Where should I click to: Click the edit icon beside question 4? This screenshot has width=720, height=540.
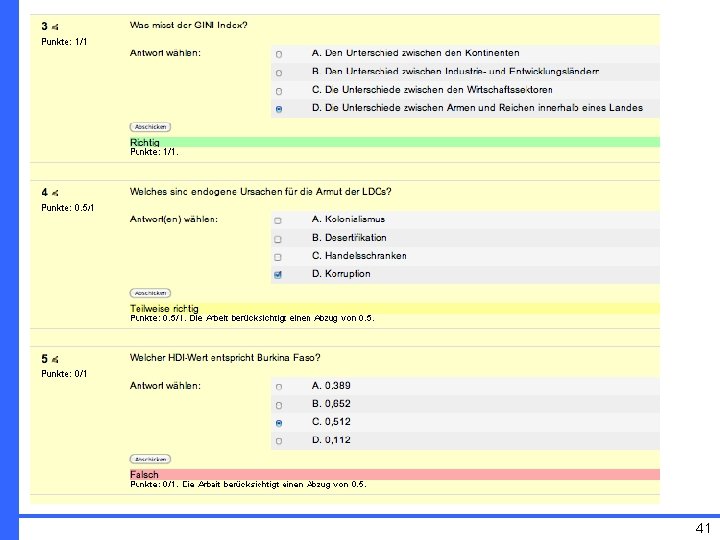tap(55, 193)
